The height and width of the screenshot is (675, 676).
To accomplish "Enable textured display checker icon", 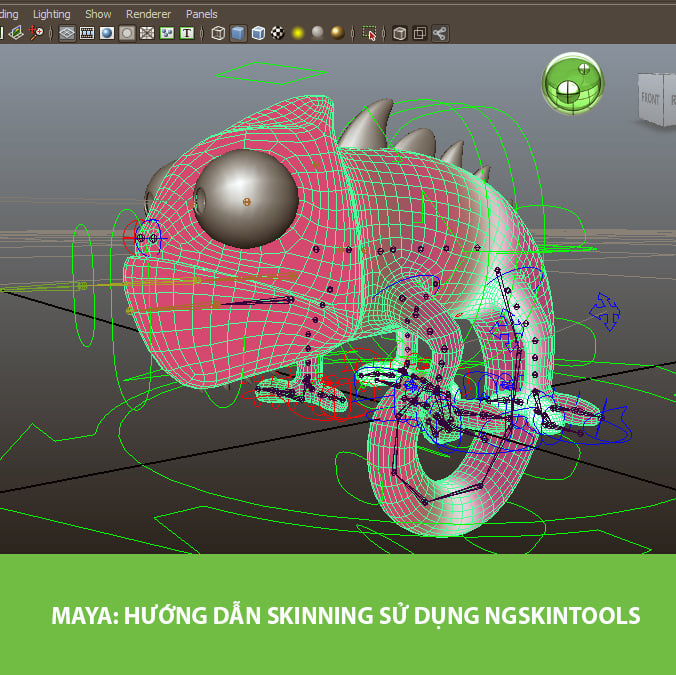I will (278, 33).
